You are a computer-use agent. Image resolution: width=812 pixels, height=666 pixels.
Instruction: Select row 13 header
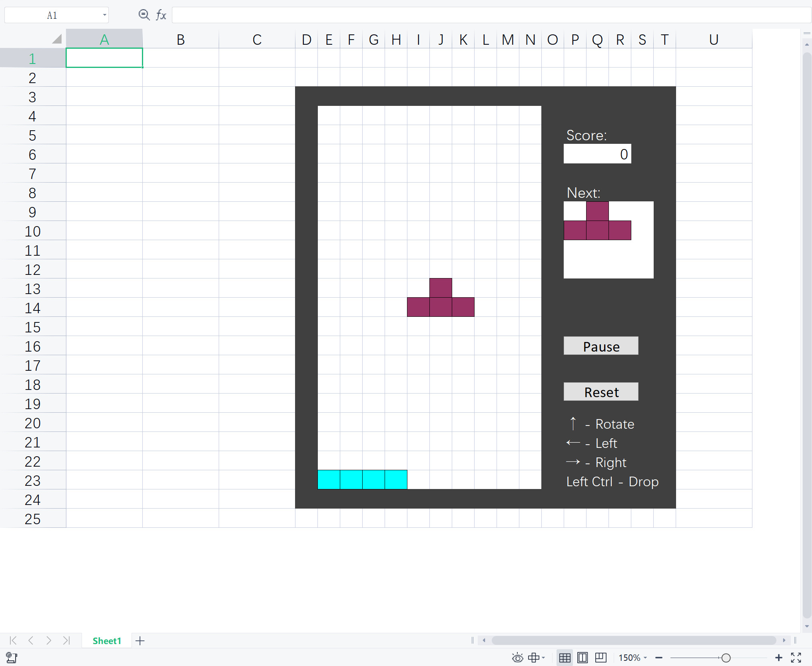coord(33,288)
